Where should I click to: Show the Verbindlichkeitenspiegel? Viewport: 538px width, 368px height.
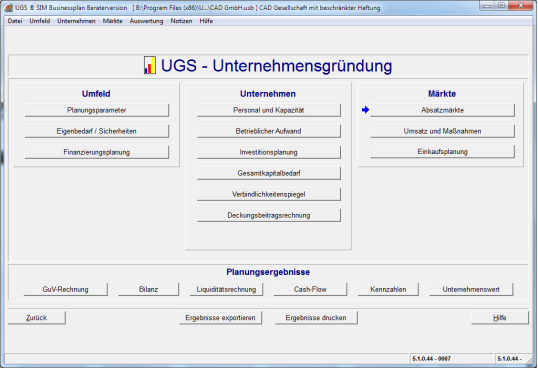[269, 194]
